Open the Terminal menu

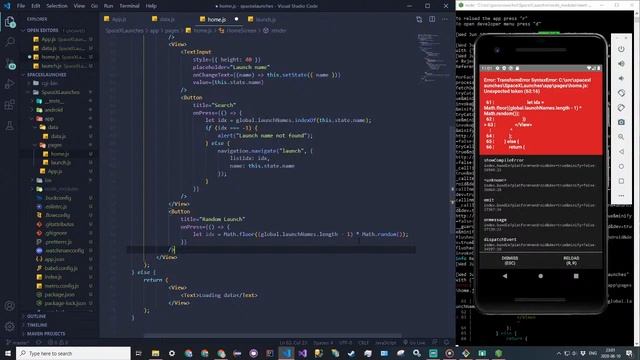[129, 6]
